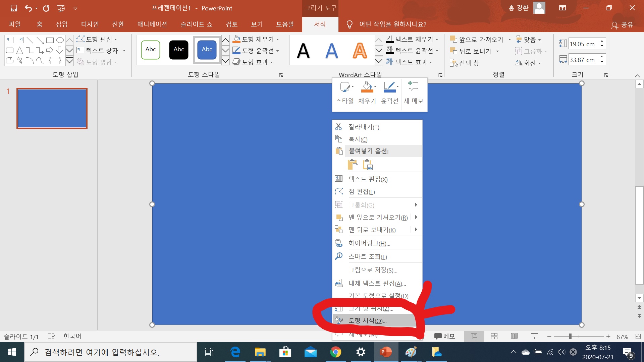Viewport: 644px width, 362px height.
Task: Fit slide to current window icon
Action: point(638,336)
